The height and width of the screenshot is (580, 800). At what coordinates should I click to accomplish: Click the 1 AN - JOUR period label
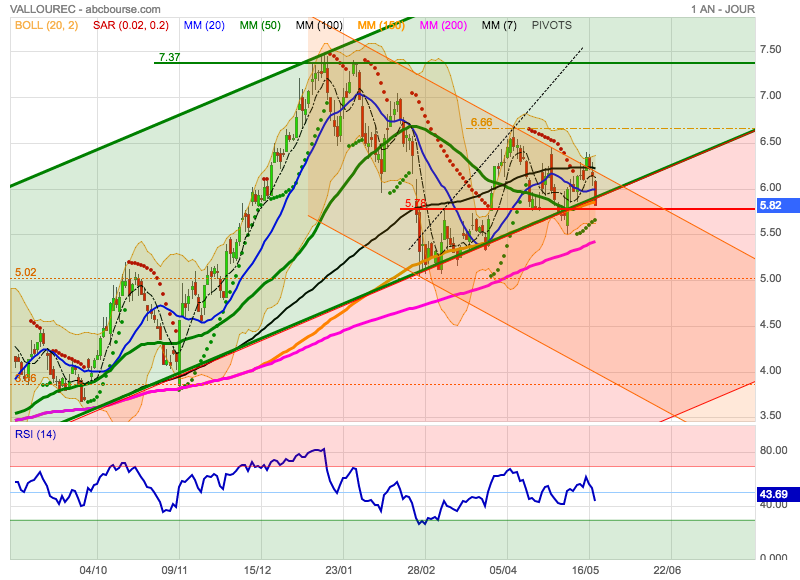coord(722,9)
